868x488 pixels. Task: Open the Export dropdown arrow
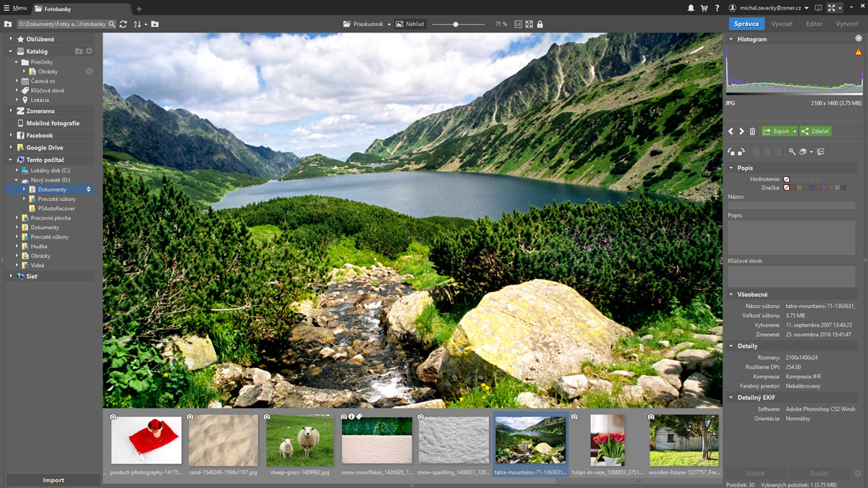[x=794, y=132]
